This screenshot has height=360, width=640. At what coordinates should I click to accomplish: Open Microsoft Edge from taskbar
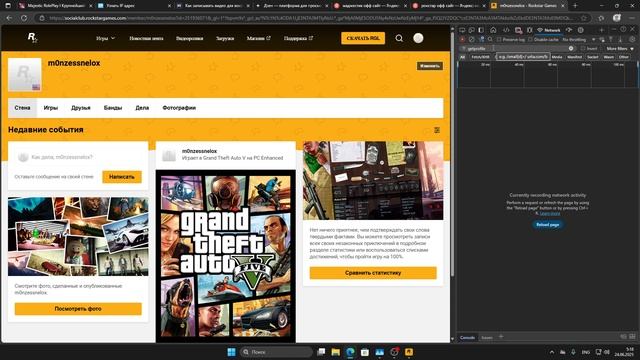(350, 352)
